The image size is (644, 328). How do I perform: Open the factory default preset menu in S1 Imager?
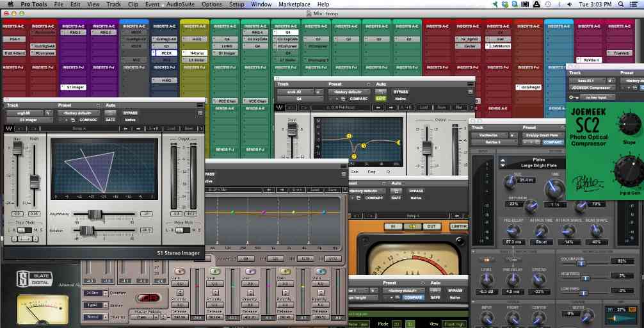pyautogui.click(x=79, y=113)
